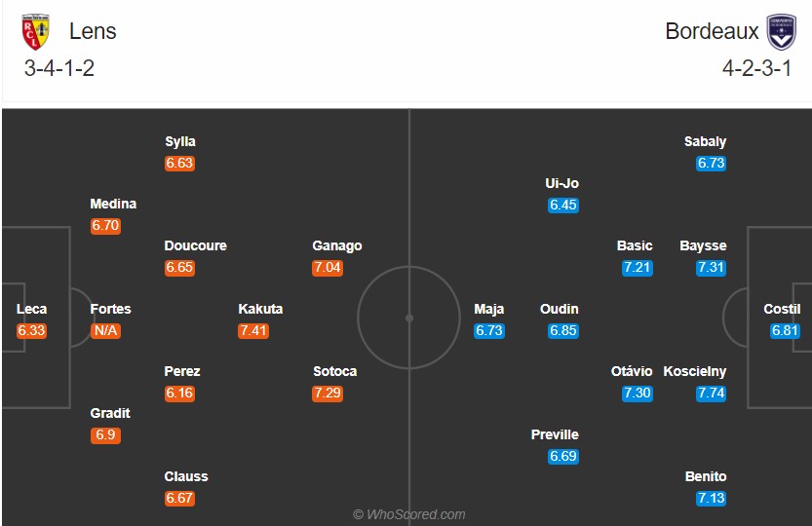The width and height of the screenshot is (812, 526).
Task: Open the Bordeaux team name link
Action: pos(712,31)
